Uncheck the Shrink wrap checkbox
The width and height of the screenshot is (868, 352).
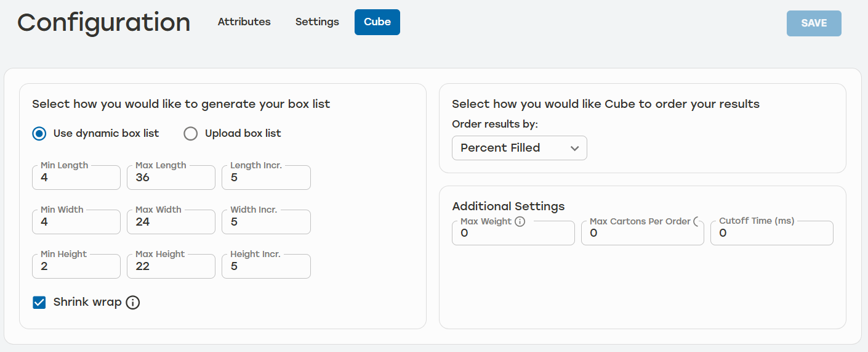tap(39, 303)
